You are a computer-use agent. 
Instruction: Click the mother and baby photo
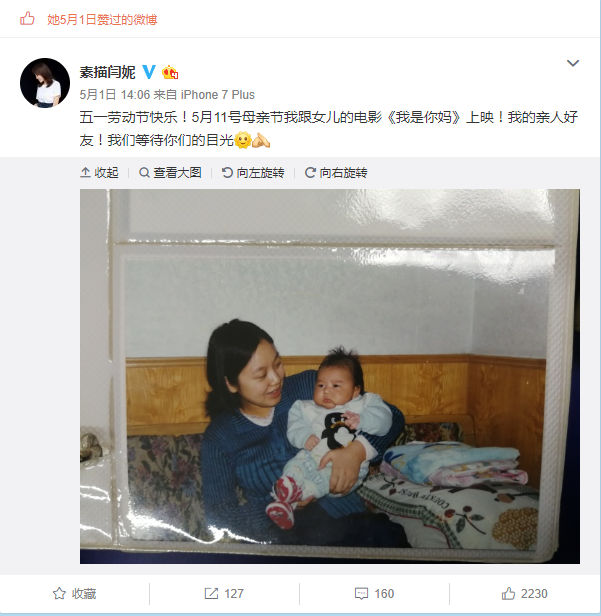coord(330,376)
